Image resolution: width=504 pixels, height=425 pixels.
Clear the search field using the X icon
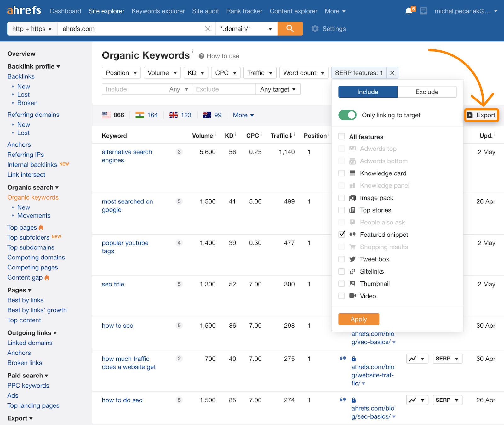coord(208,28)
